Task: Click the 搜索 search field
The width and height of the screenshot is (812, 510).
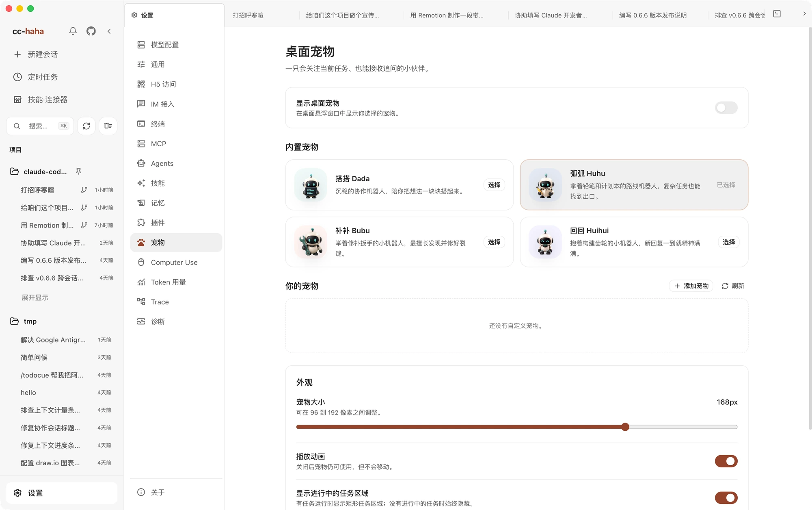Action: point(40,126)
